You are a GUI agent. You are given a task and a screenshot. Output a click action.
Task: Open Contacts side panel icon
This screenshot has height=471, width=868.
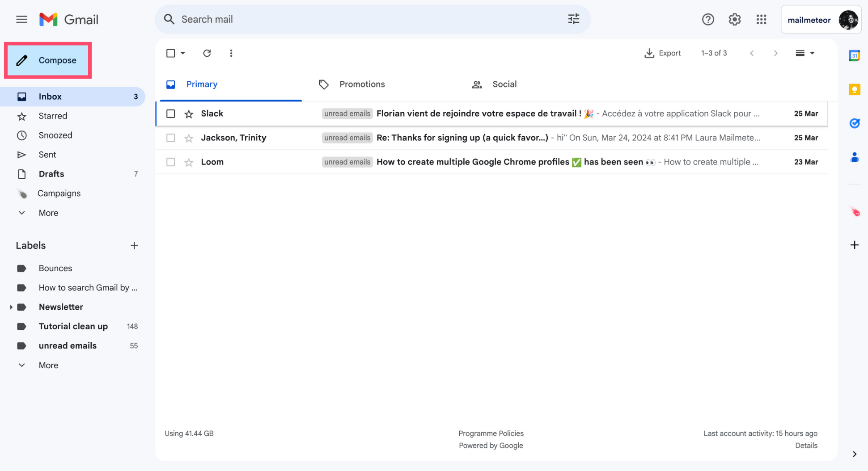coord(854,157)
